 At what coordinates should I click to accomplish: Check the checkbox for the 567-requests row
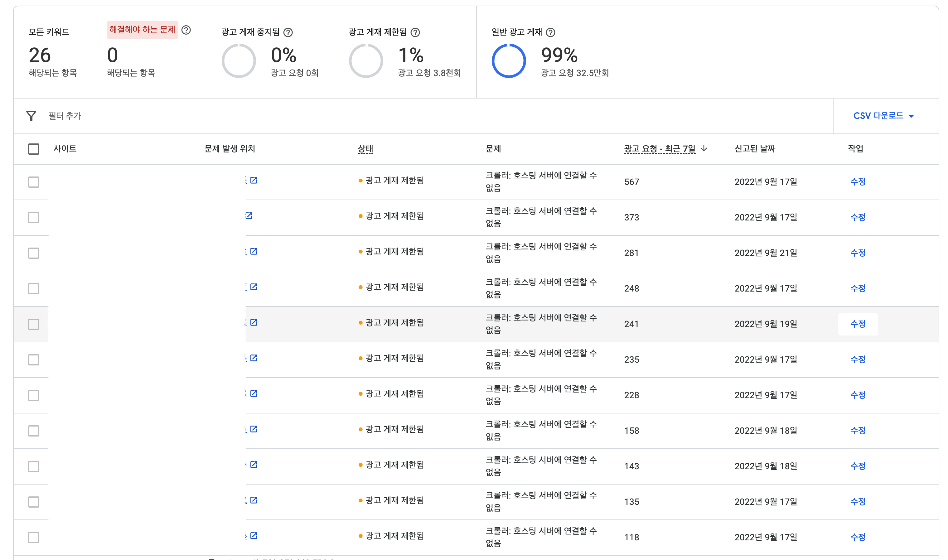34,182
